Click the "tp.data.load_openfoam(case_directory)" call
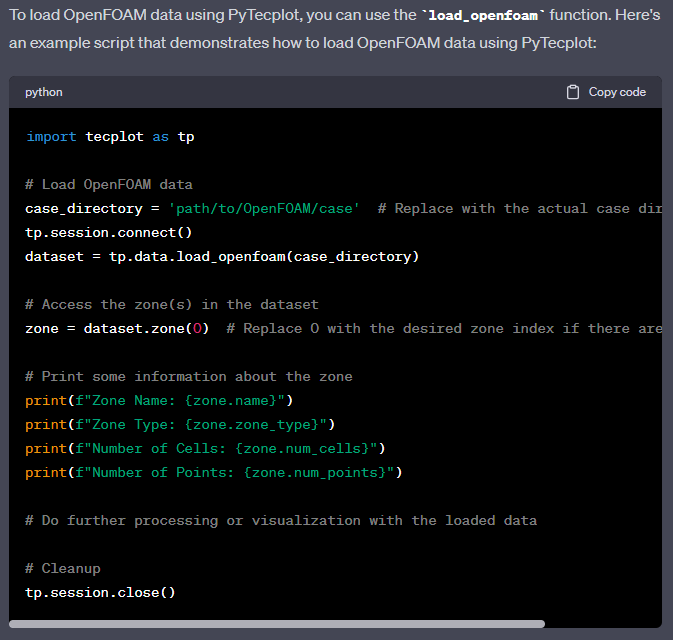This screenshot has height=640, width=673. pyautogui.click(x=264, y=257)
